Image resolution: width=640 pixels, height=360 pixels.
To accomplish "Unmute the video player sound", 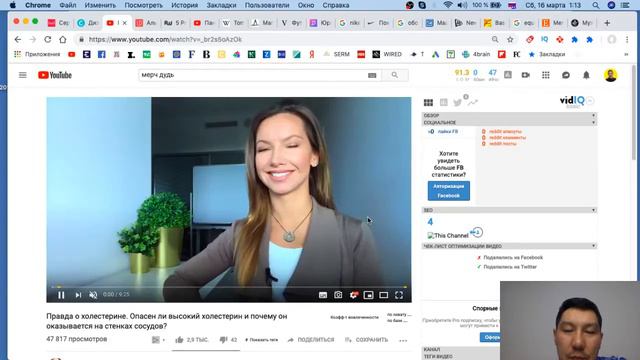I will click(93, 295).
